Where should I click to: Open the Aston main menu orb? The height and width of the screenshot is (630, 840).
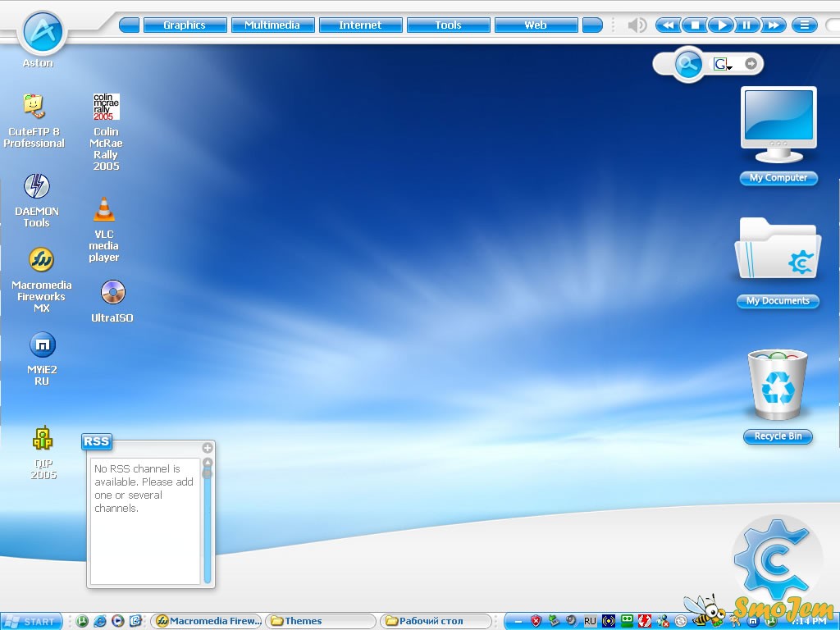coord(43,32)
